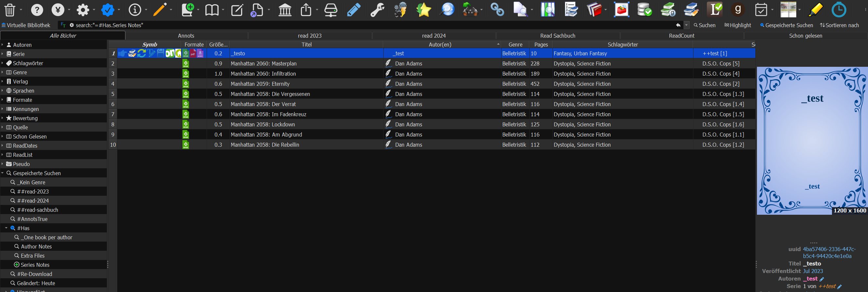Click the network drive connect icon
This screenshot has width=868, height=292.
pos(331,10)
